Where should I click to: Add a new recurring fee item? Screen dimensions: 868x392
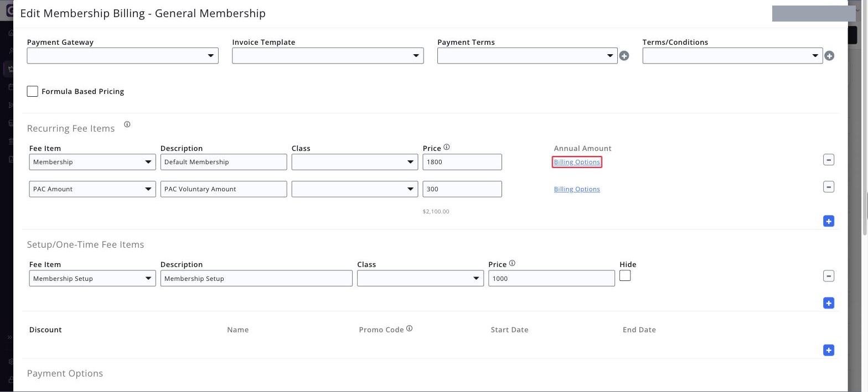coord(829,221)
